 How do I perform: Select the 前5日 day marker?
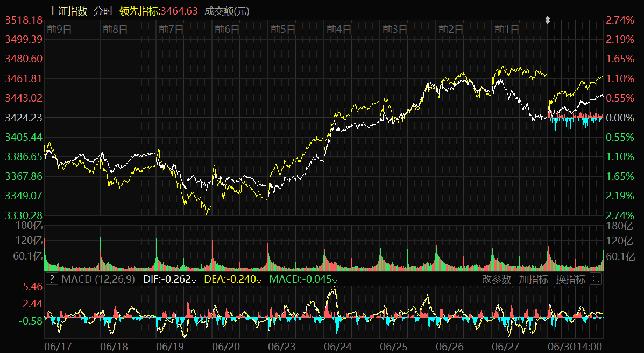[x=283, y=30]
